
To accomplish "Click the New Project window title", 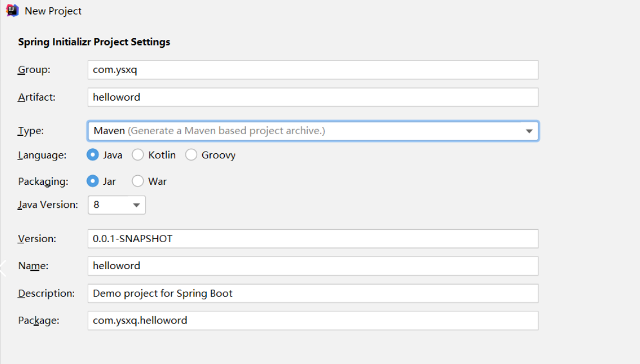I will (x=53, y=11).
